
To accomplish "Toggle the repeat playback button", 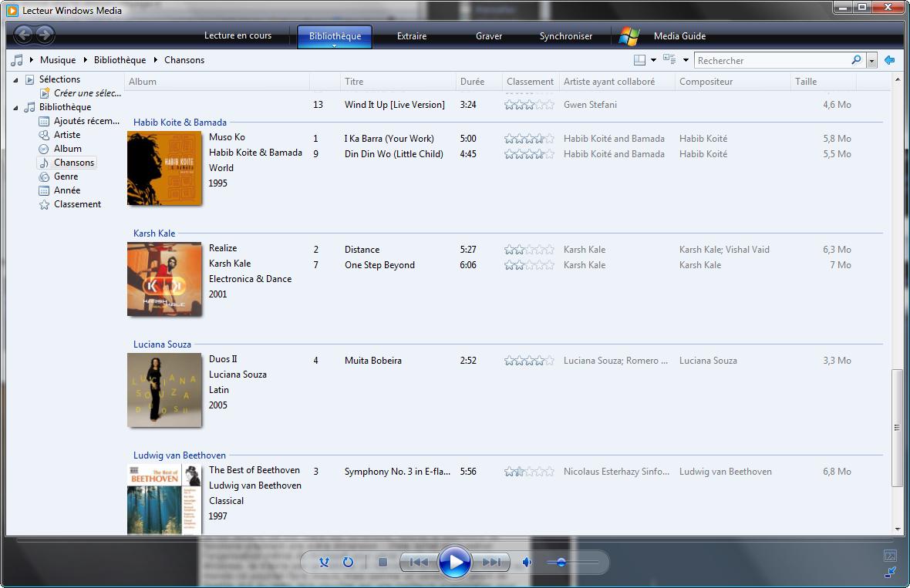I will (348, 563).
